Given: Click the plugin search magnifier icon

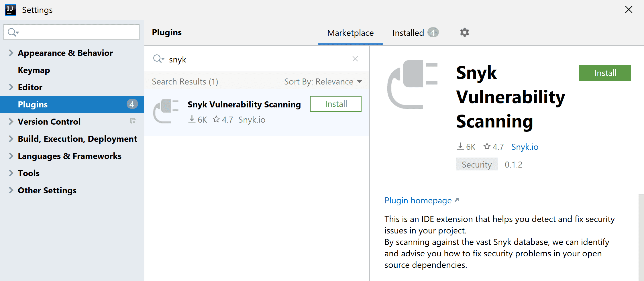Looking at the screenshot, I should (158, 59).
